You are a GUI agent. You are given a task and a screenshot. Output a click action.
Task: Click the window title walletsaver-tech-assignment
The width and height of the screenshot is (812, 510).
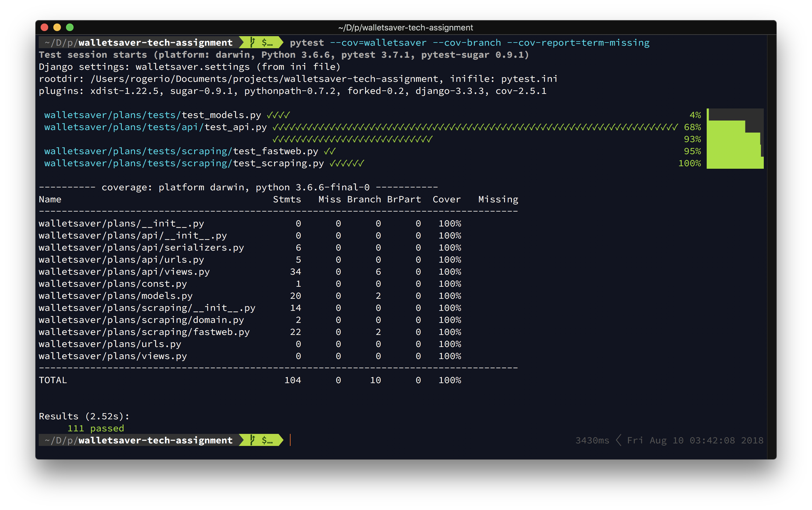[x=405, y=28]
